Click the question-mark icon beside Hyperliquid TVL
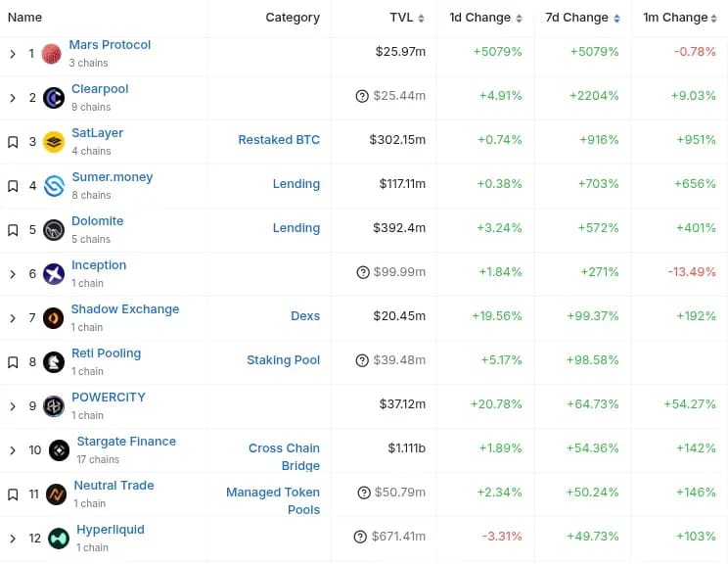 tap(360, 537)
